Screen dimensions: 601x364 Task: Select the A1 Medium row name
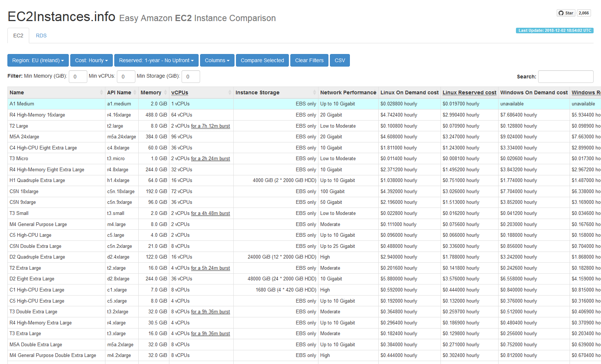click(22, 104)
